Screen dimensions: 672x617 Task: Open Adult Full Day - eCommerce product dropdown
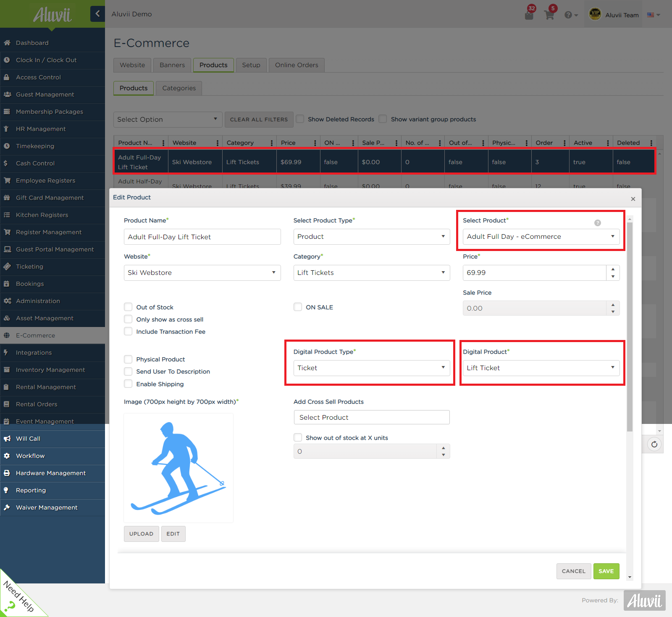541,237
